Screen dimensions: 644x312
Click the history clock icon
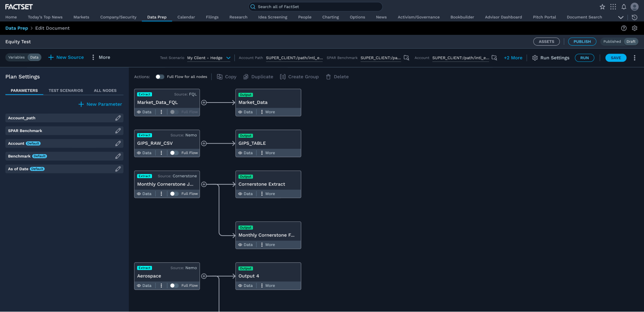(634, 17)
